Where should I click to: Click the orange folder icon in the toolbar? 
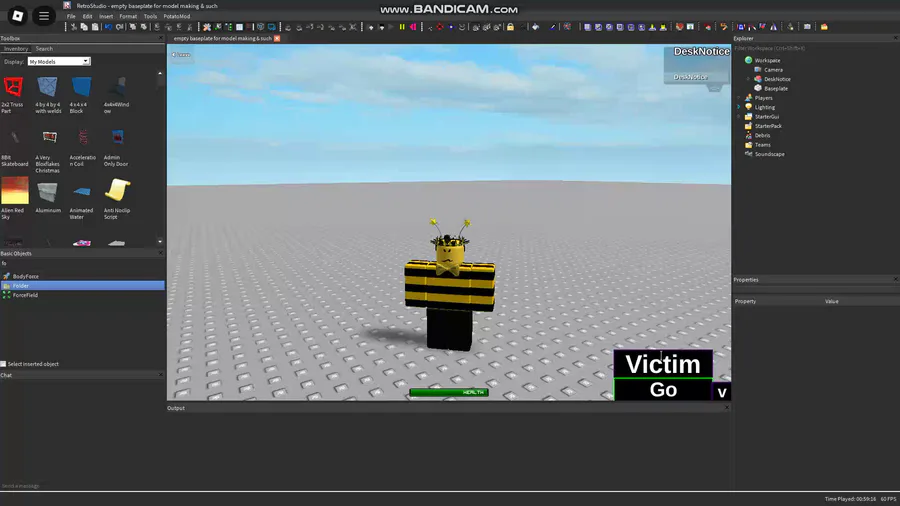(x=824, y=27)
